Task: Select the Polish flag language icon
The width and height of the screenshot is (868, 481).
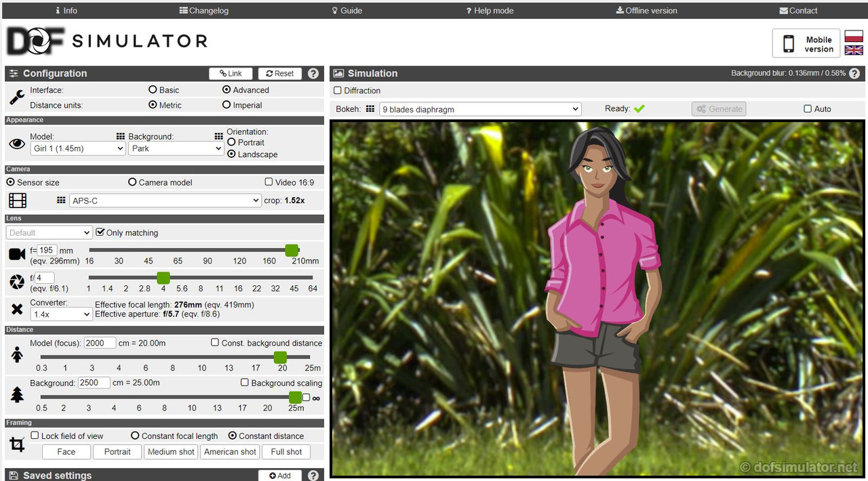Action: click(854, 37)
